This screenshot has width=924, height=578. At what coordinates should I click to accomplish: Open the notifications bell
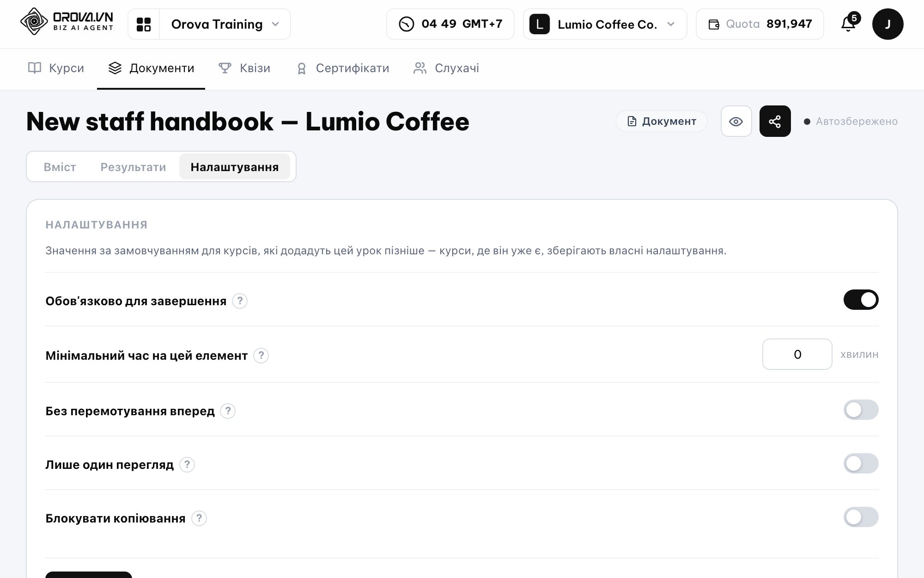pos(848,24)
